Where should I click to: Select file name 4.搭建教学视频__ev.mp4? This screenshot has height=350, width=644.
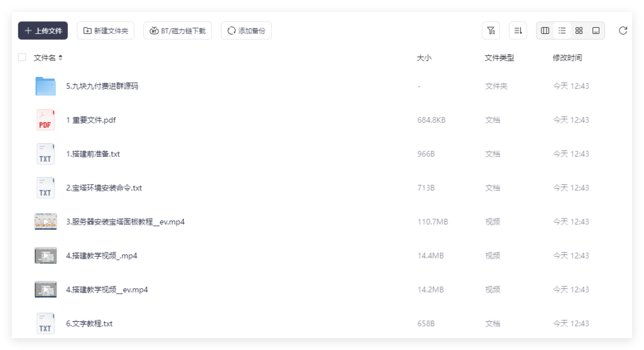click(x=107, y=290)
